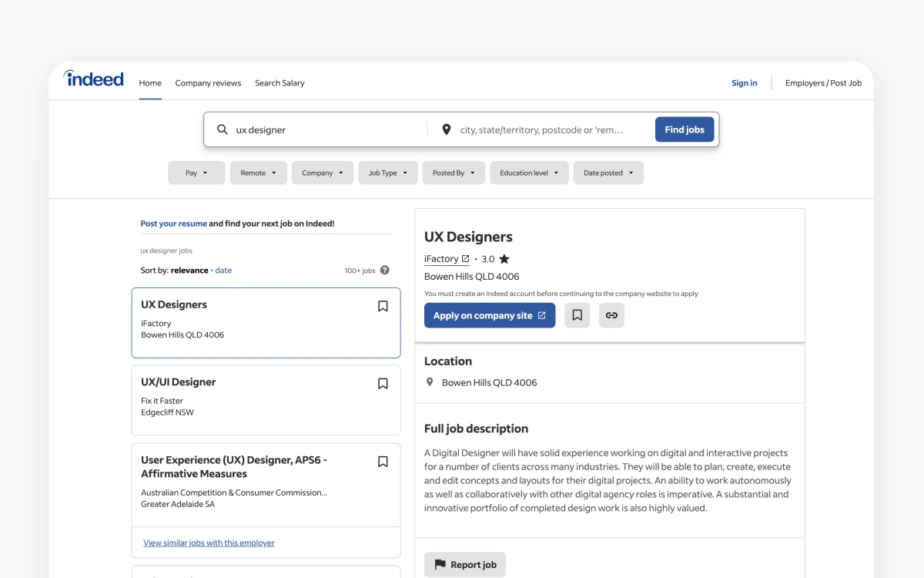Click the Fix it Faster company name

(x=162, y=401)
